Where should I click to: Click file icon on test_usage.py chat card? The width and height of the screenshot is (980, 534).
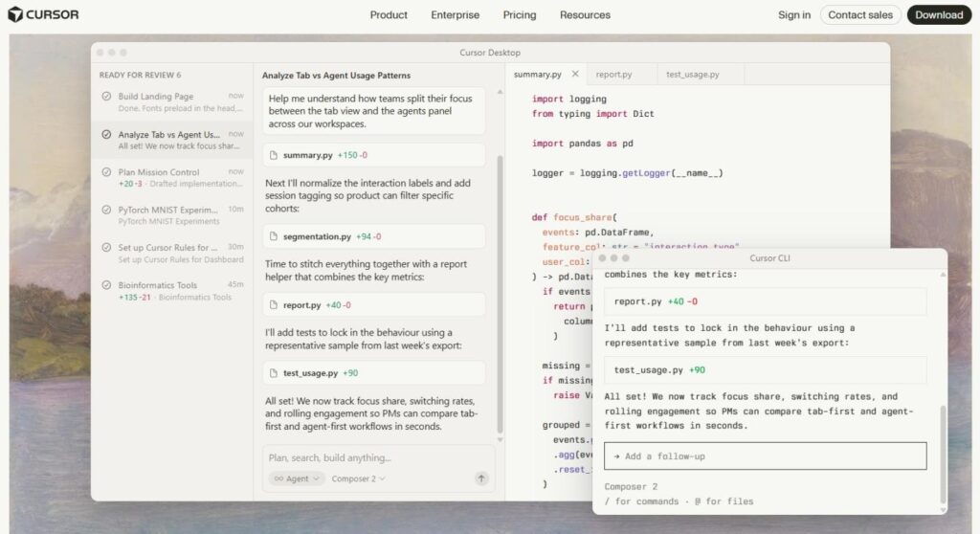tap(273, 372)
